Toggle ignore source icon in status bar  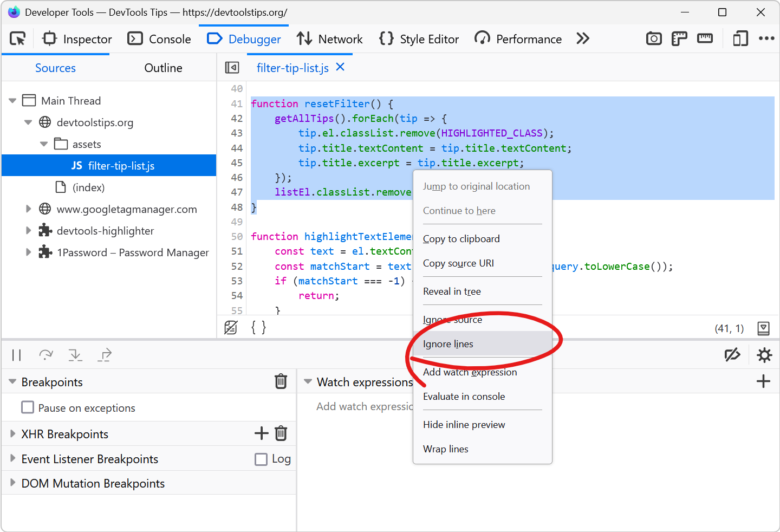[x=231, y=327]
